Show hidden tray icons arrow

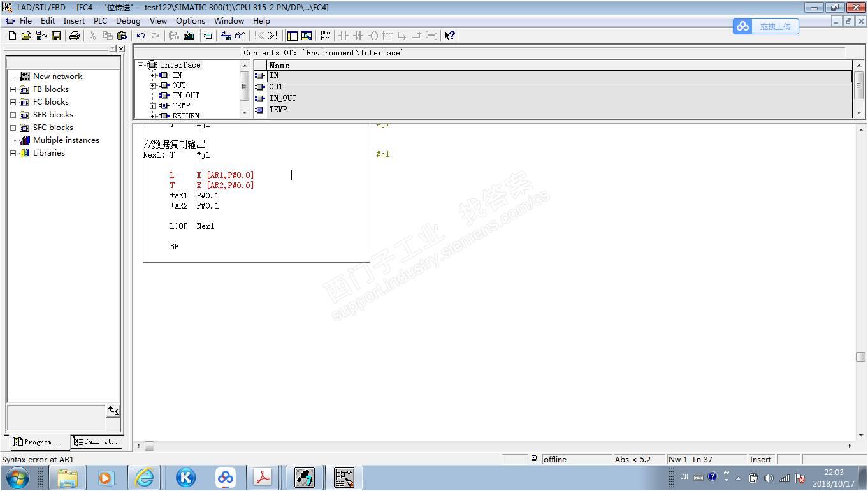tap(739, 478)
